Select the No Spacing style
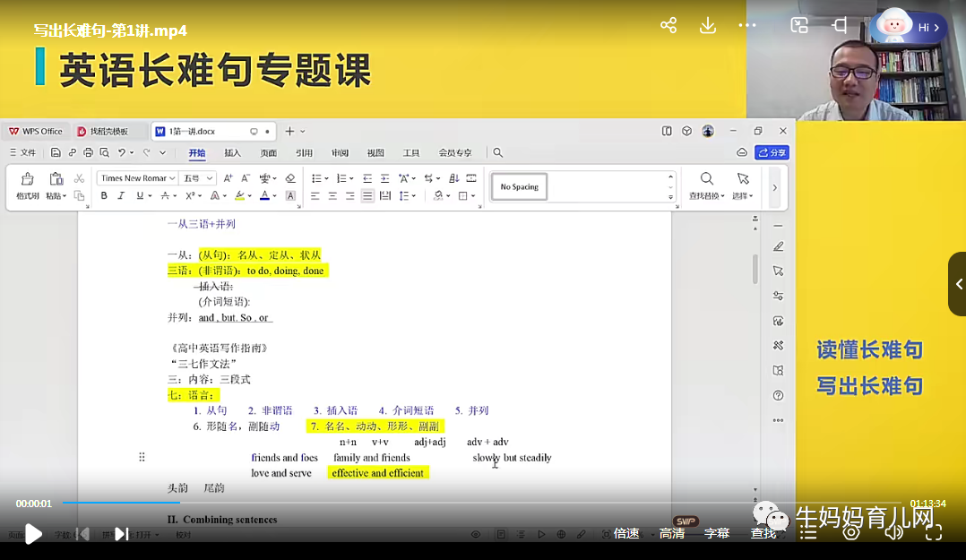This screenshot has width=966, height=560. pos(520,186)
